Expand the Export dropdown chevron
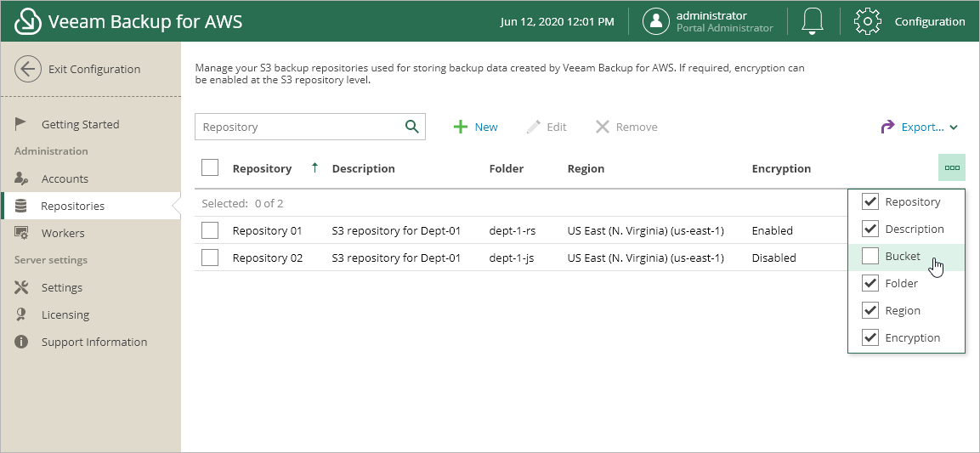Viewport: 980px width, 453px height. click(954, 127)
